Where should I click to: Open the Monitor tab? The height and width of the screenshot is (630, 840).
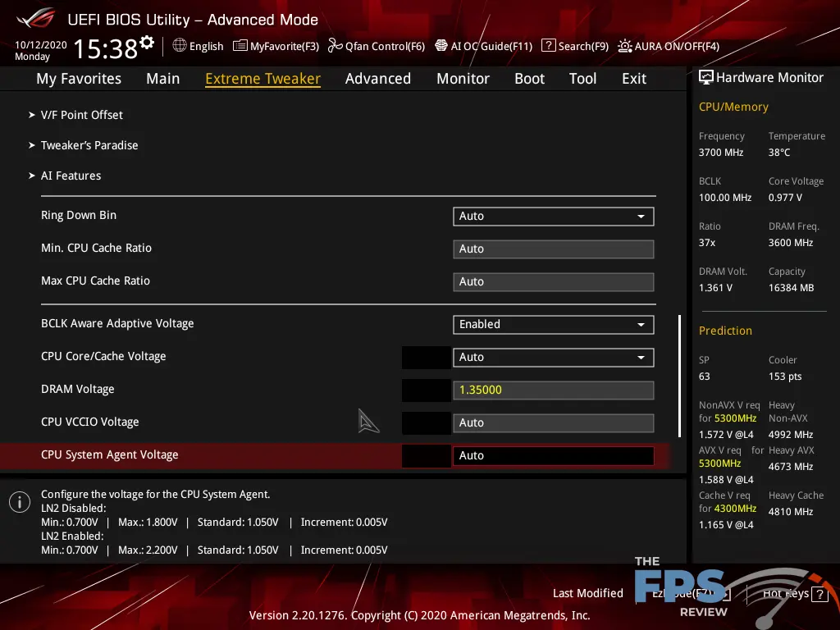[x=463, y=78]
